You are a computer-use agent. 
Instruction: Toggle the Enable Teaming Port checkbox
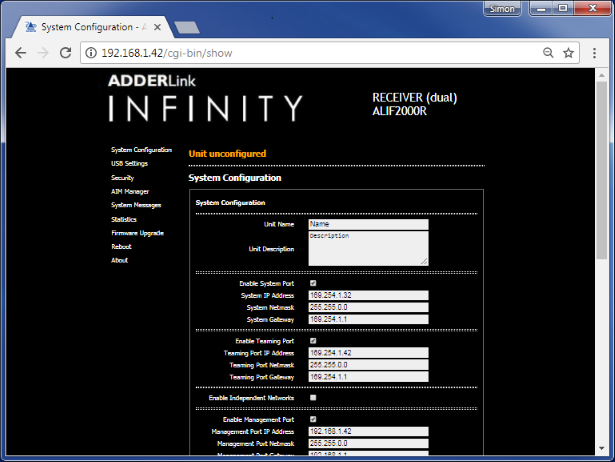click(x=313, y=341)
